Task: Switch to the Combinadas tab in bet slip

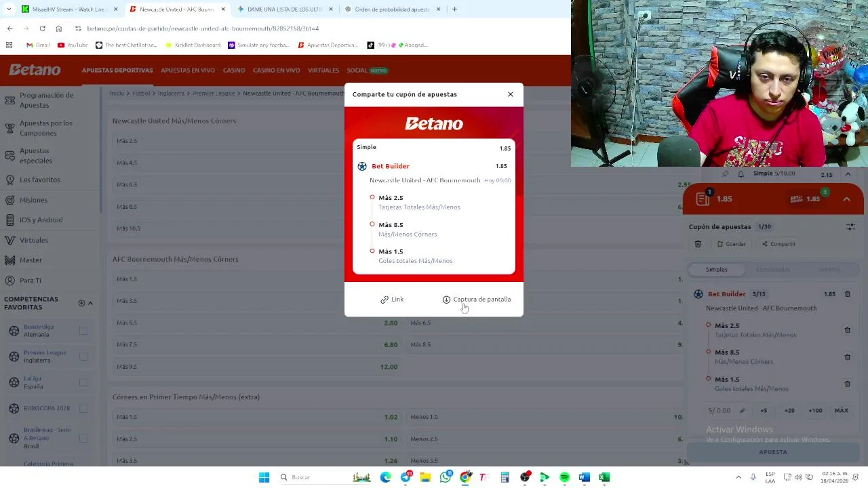Action: coord(773,270)
